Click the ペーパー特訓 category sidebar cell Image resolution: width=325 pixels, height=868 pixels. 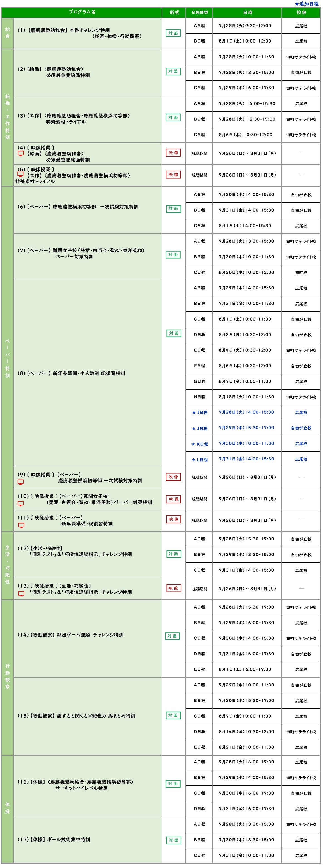8,359
